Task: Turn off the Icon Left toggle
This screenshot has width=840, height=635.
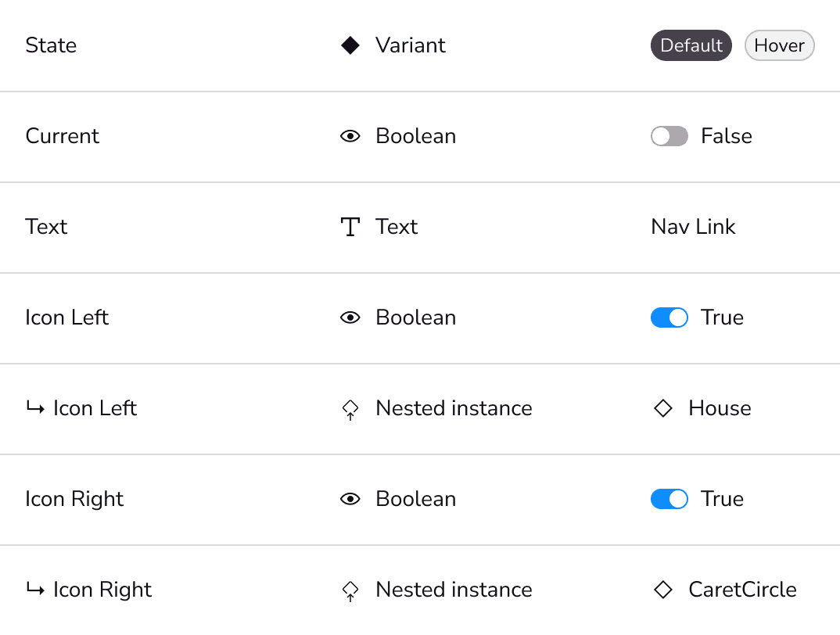Action: tap(669, 317)
